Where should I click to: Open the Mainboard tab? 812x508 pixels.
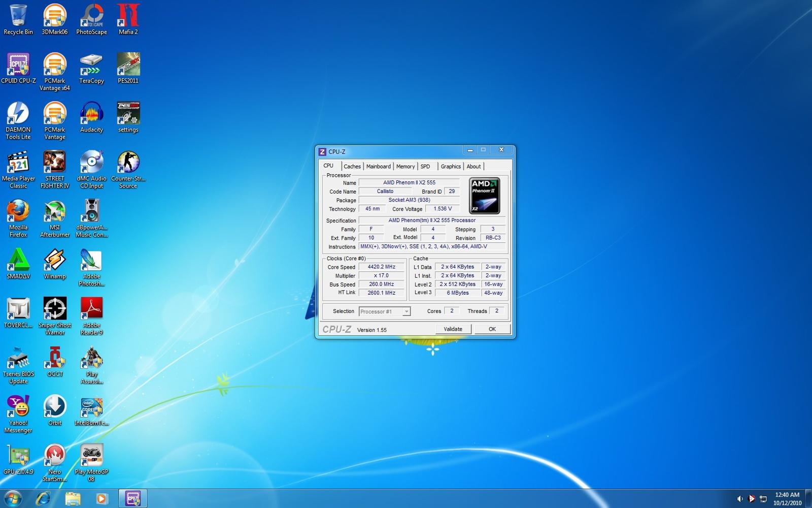(379, 167)
